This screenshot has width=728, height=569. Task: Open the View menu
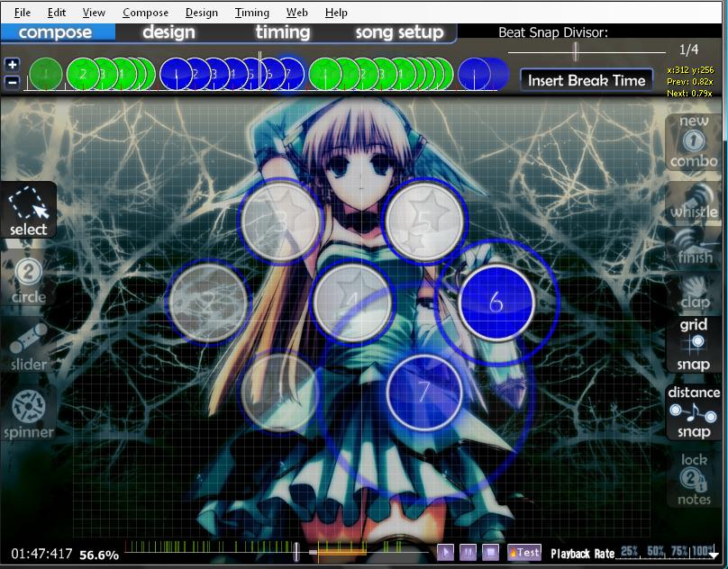[94, 13]
